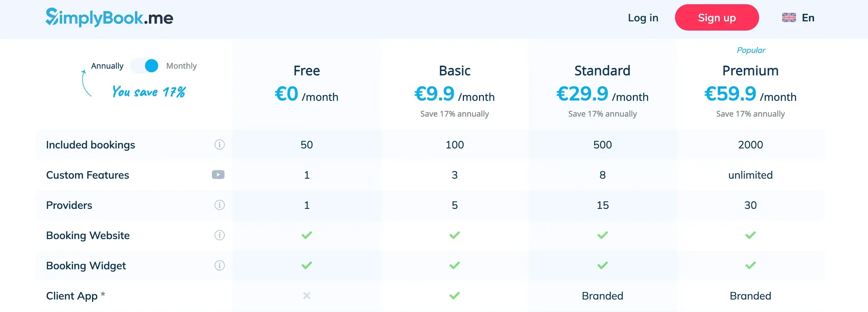Viewport: 868px width, 312px height.
Task: Open the Included bookings info tooltip
Action: [x=219, y=145]
